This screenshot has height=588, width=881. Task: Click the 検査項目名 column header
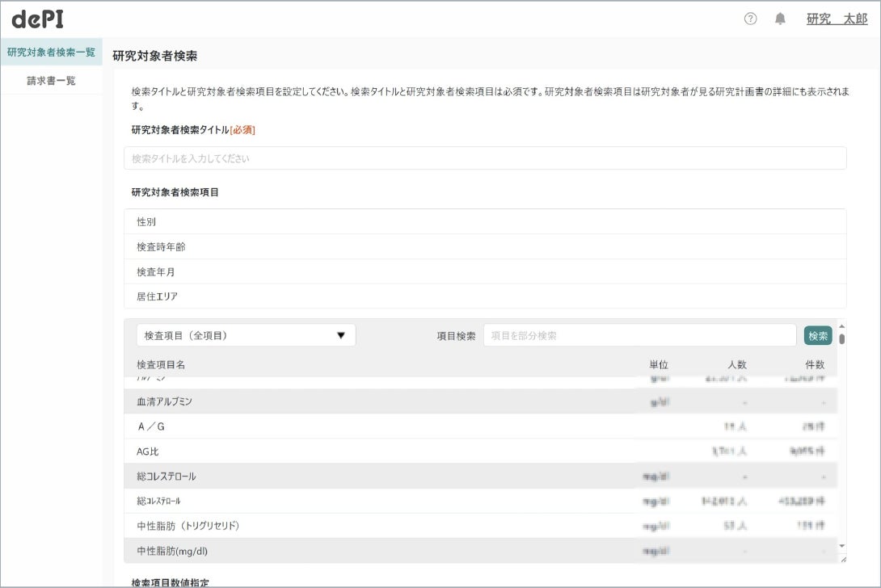161,364
